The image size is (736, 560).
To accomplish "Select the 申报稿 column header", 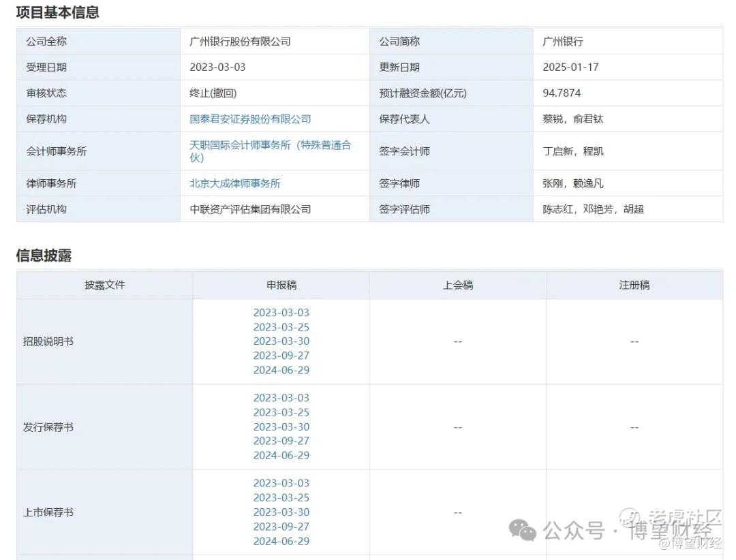I will click(281, 285).
